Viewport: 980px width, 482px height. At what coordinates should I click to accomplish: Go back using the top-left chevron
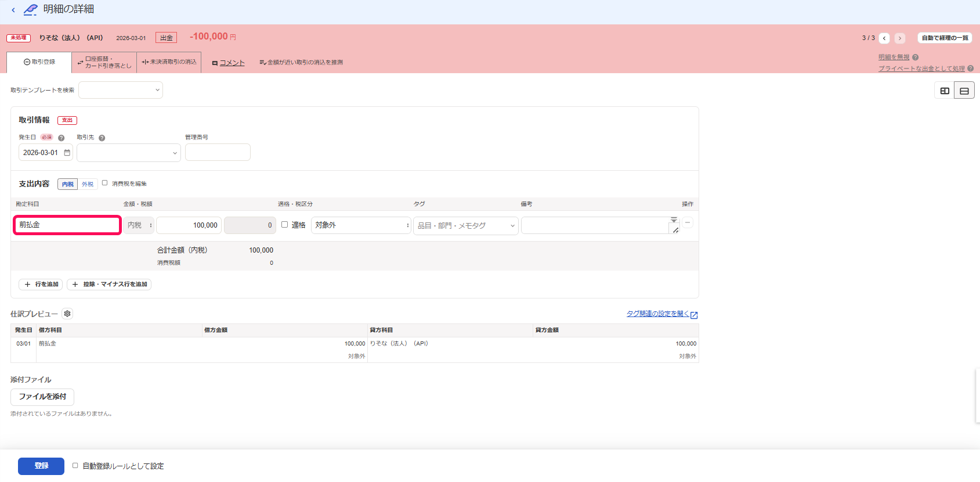pyautogui.click(x=13, y=10)
